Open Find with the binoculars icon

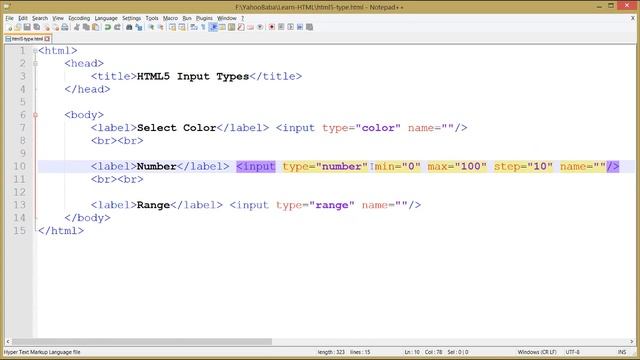click(x=129, y=27)
